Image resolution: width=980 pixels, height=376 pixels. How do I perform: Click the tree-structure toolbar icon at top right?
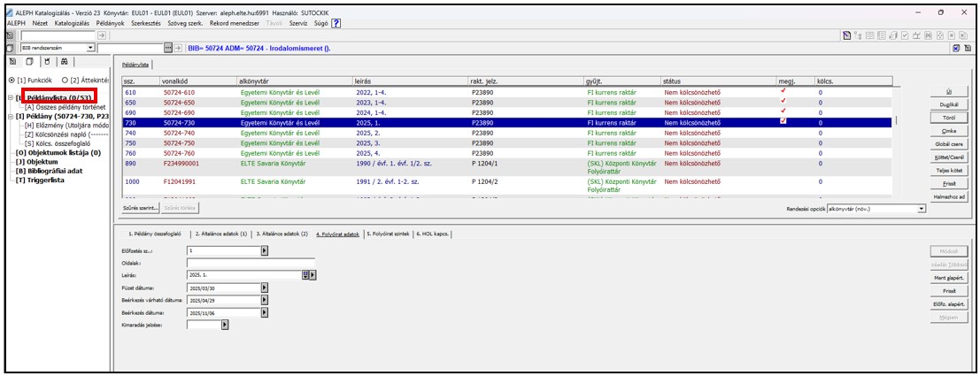pos(858,36)
